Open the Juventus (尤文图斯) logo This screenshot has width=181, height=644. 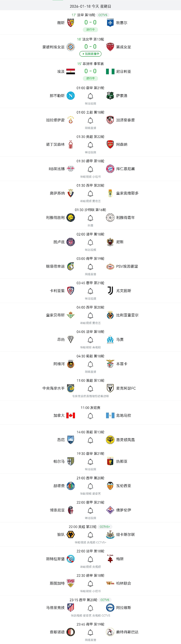110,291
